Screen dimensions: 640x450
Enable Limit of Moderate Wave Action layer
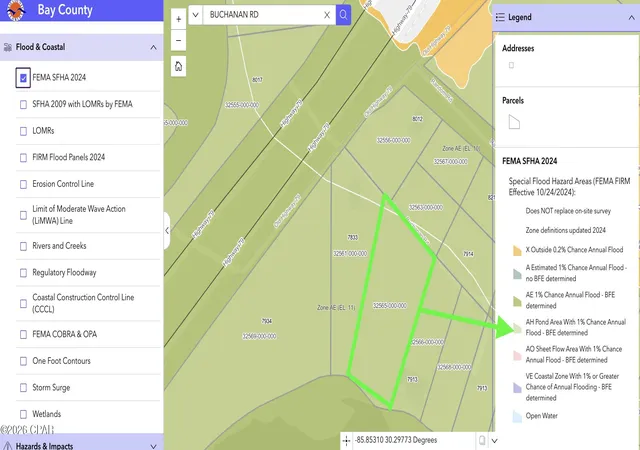pyautogui.click(x=23, y=215)
